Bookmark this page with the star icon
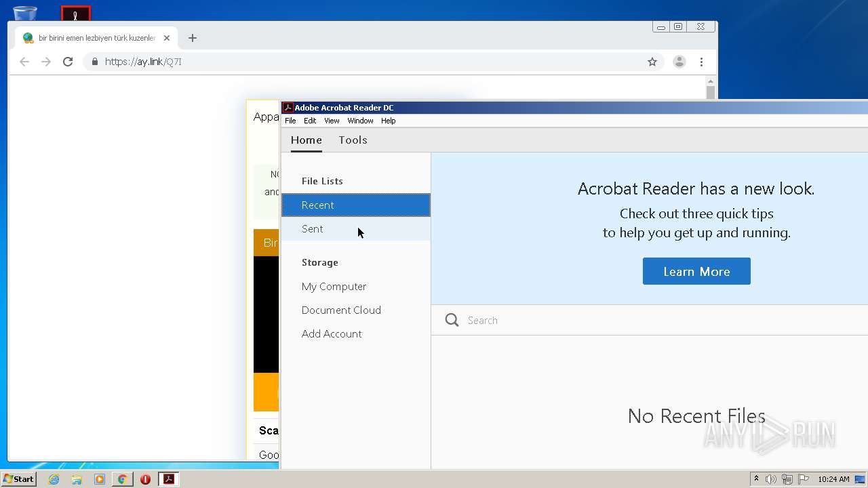 (652, 62)
